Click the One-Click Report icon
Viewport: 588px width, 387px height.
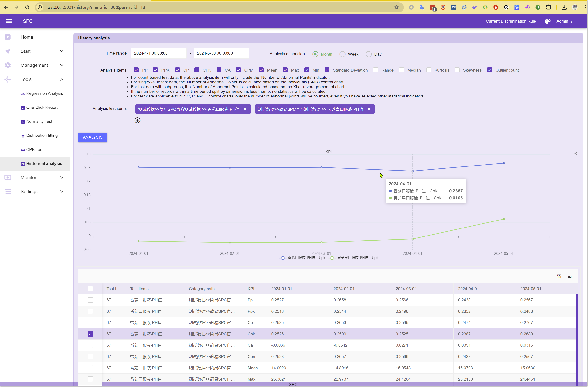tap(23, 107)
